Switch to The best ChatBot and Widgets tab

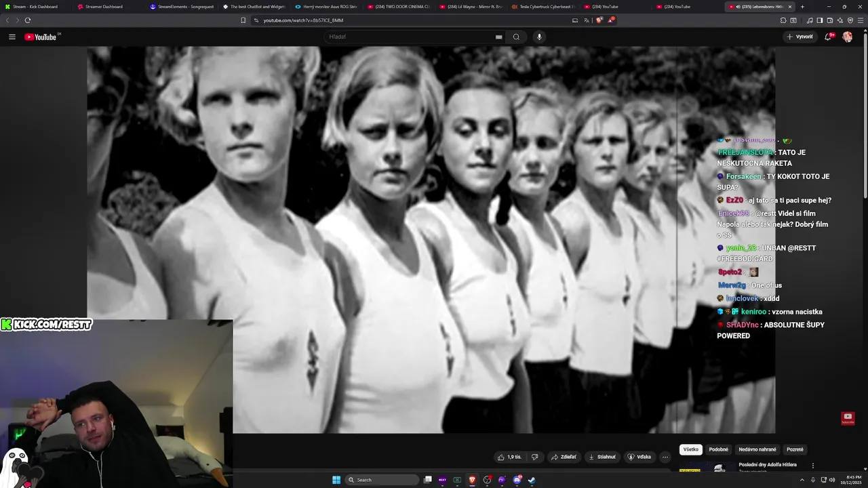pyautogui.click(x=254, y=7)
